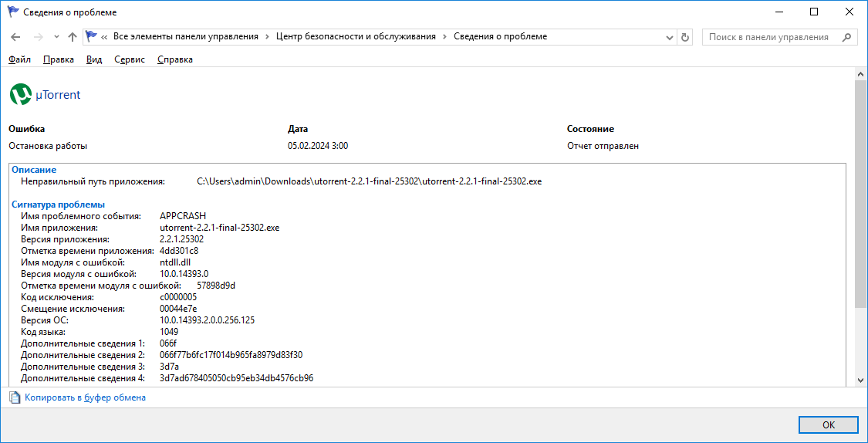Screen dimensions: 868x443
Task: Click error text Остановка работы
Action: 48,146
